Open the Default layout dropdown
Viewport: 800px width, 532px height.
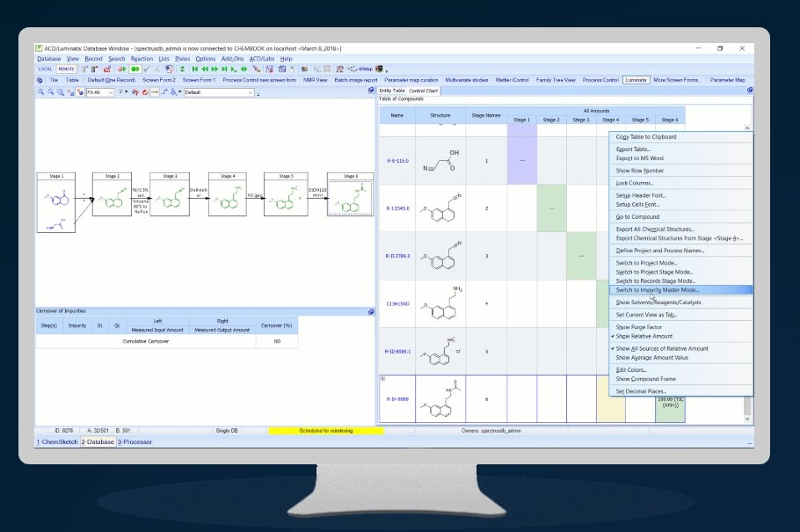tap(220, 91)
